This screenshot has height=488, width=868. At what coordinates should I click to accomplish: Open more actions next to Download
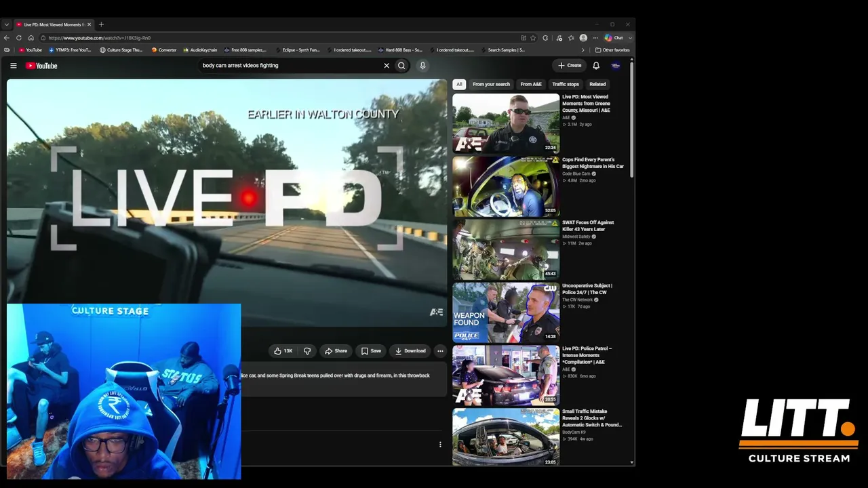click(x=440, y=351)
